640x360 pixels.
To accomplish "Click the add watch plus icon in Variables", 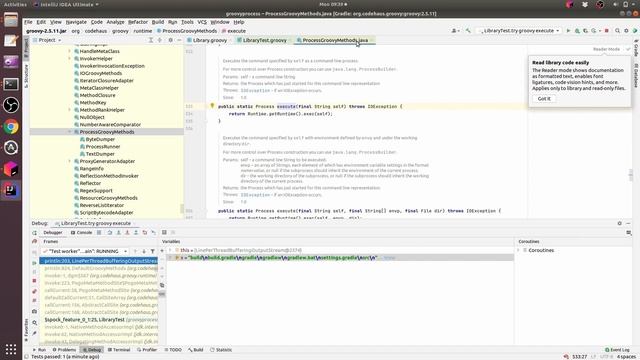I will pos(162,251).
